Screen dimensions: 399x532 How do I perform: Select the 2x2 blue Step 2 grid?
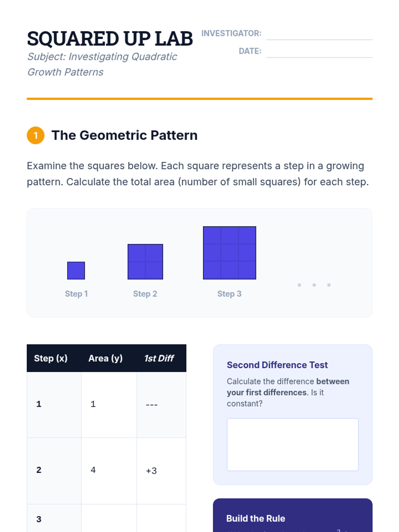coord(145,262)
